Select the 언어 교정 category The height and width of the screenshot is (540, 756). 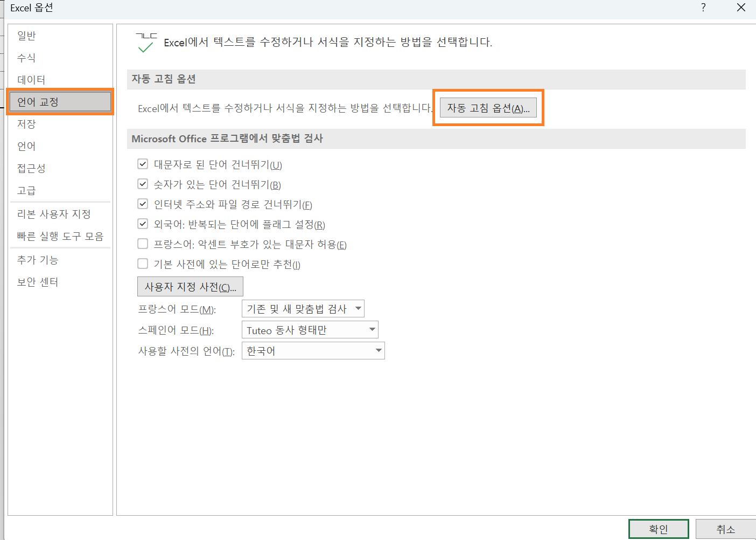[60, 102]
